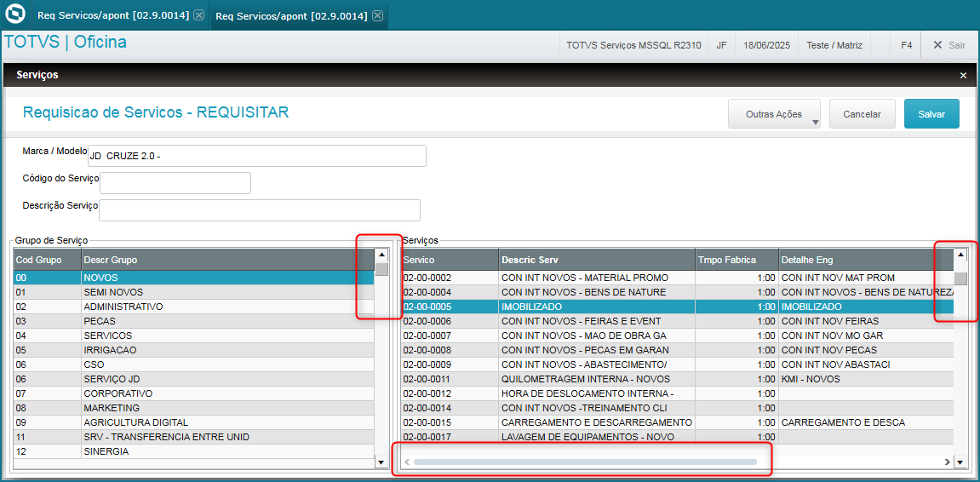
Task: Select group SERVIÇO JD
Action: [x=194, y=379]
